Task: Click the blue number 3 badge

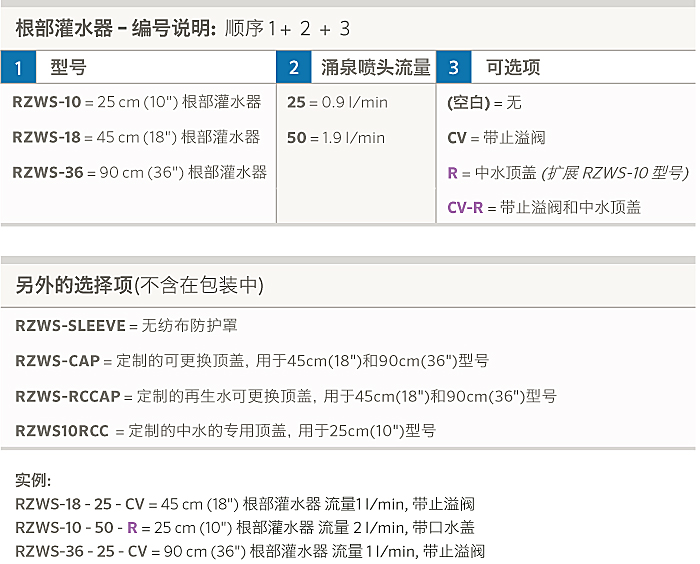Action: pos(454,68)
